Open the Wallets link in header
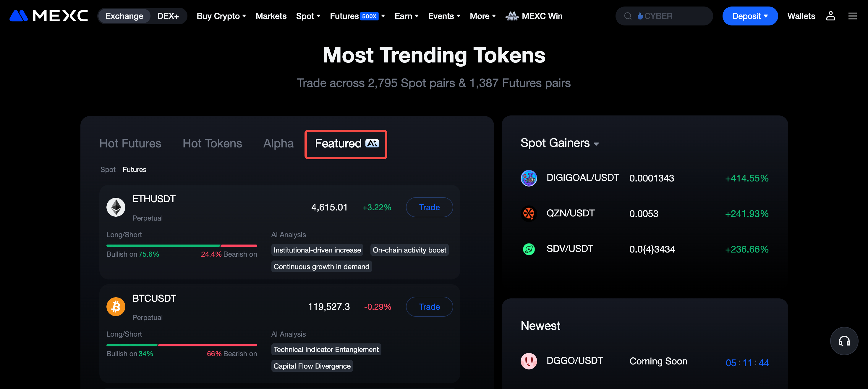868x389 pixels. pyautogui.click(x=801, y=16)
